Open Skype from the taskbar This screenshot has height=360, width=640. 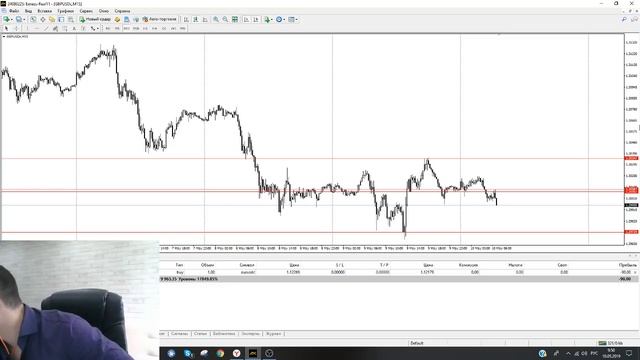click(x=188, y=353)
